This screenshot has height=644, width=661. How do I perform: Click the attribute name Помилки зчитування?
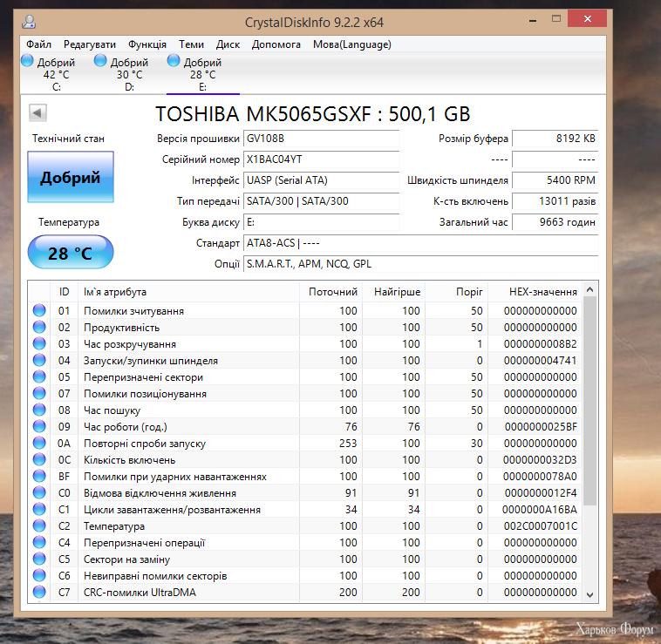(x=133, y=311)
